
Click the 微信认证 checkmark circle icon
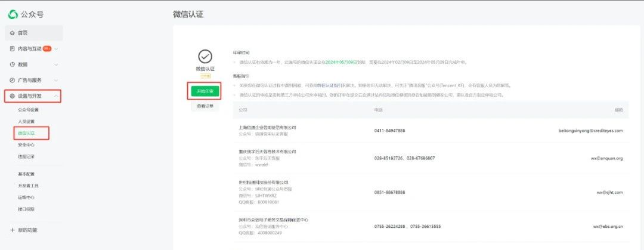(205, 56)
